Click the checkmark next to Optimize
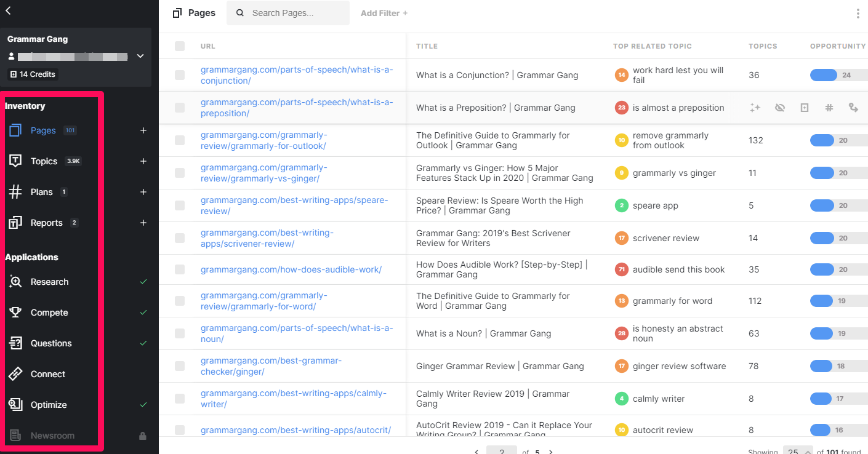The image size is (868, 454). click(x=143, y=405)
